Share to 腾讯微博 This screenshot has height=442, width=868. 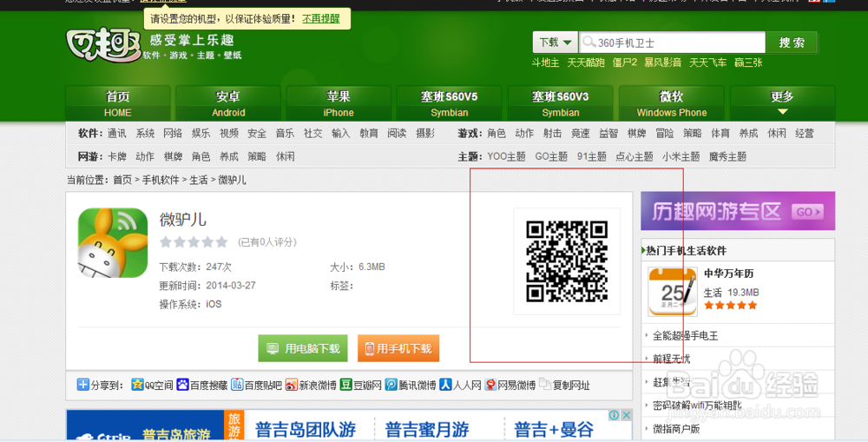[411, 385]
